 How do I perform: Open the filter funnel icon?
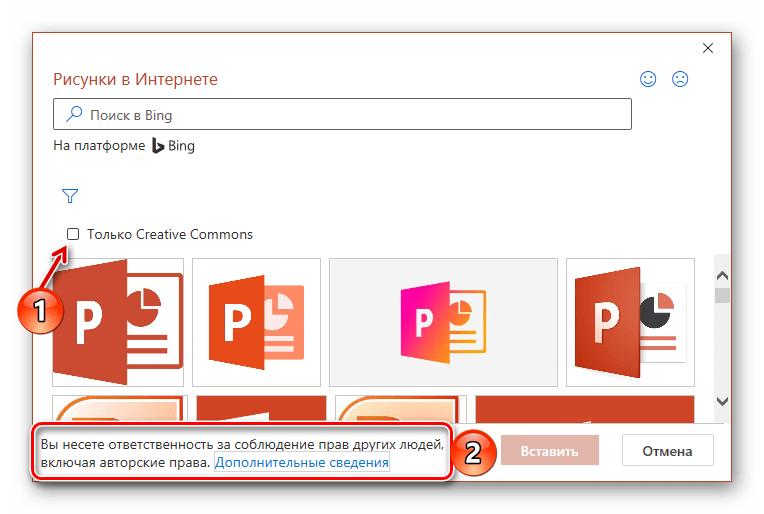pyautogui.click(x=70, y=196)
